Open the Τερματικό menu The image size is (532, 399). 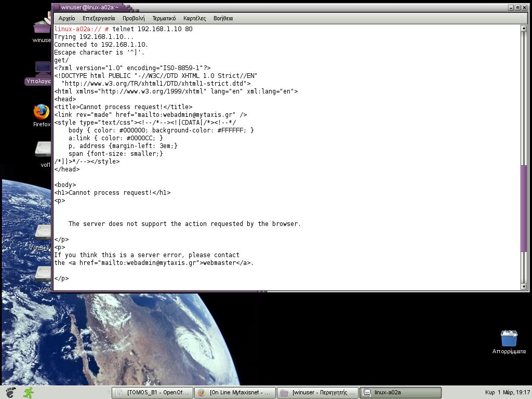click(164, 18)
